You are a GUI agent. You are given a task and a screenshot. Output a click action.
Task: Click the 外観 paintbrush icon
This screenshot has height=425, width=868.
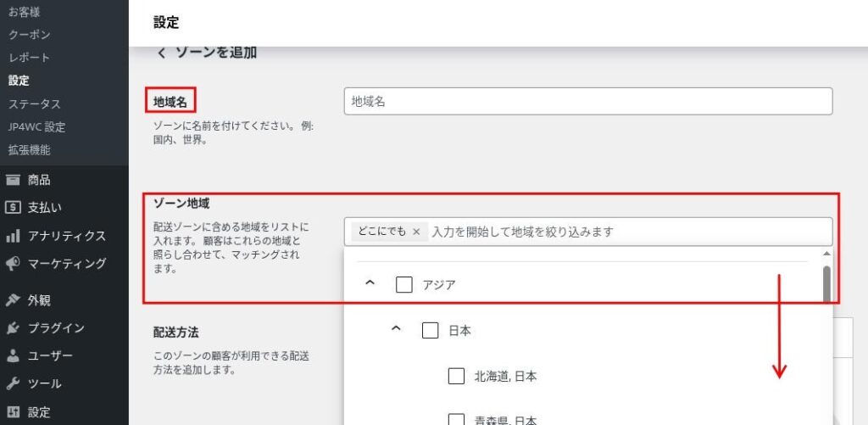[13, 299]
